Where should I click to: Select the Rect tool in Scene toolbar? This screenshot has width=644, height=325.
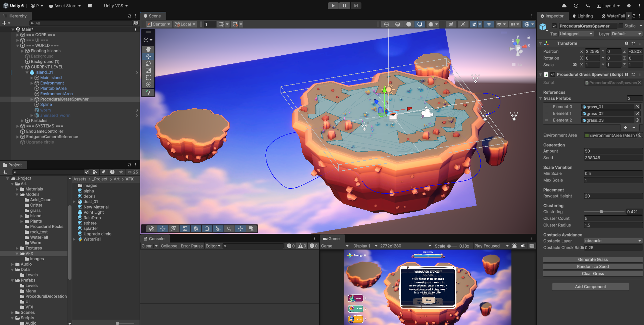148,77
